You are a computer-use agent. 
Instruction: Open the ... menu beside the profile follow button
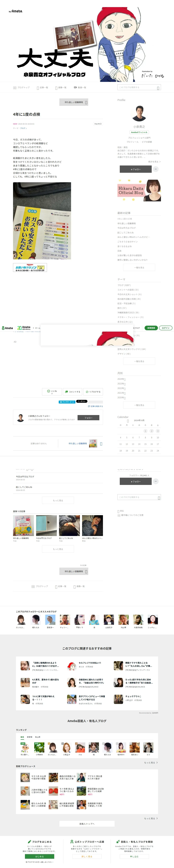coord(155,169)
